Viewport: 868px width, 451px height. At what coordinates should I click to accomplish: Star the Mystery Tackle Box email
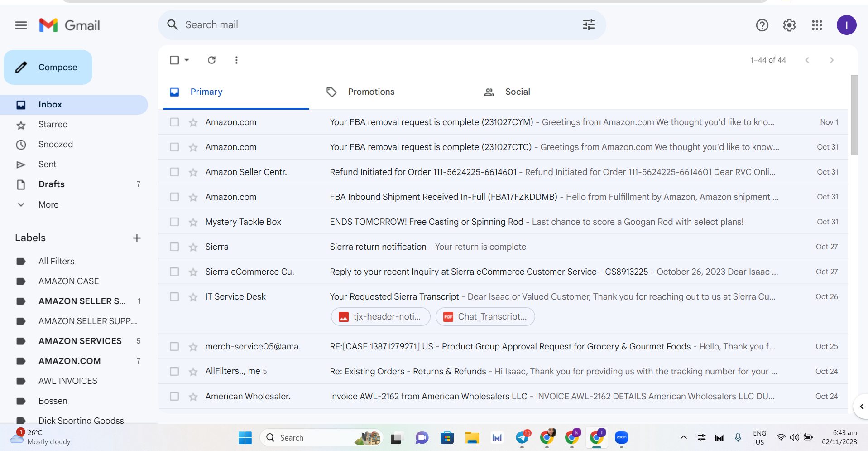(x=193, y=222)
